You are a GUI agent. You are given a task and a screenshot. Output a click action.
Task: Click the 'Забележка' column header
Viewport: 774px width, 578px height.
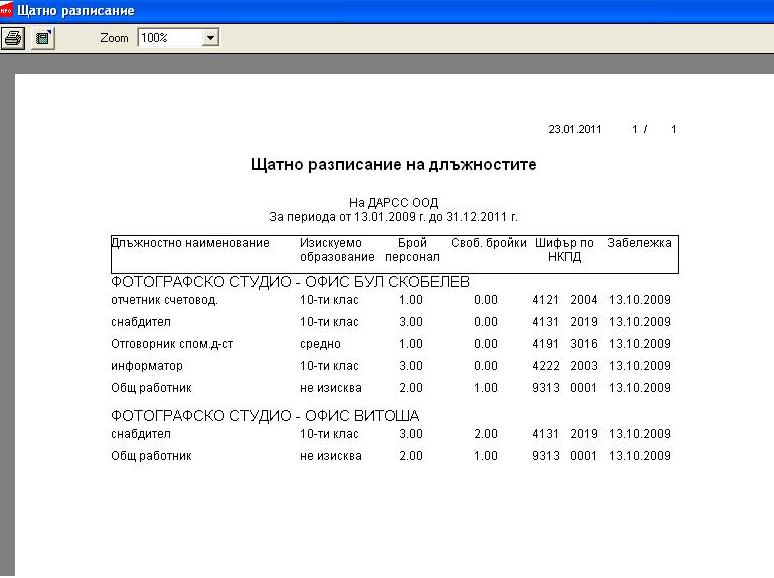click(639, 243)
